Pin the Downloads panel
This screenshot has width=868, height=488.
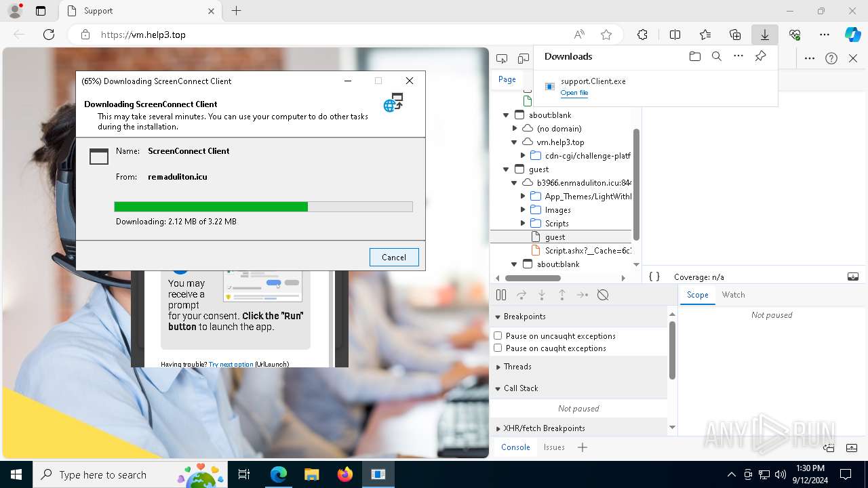tap(760, 56)
